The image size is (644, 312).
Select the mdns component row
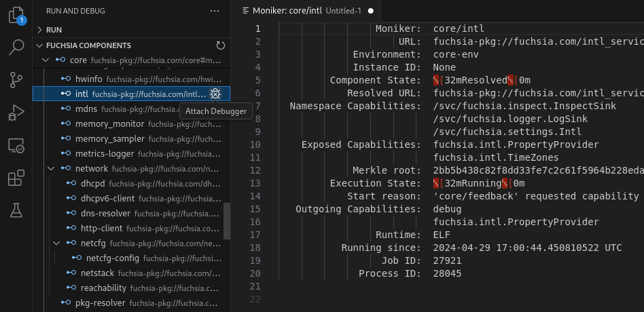[131, 109]
